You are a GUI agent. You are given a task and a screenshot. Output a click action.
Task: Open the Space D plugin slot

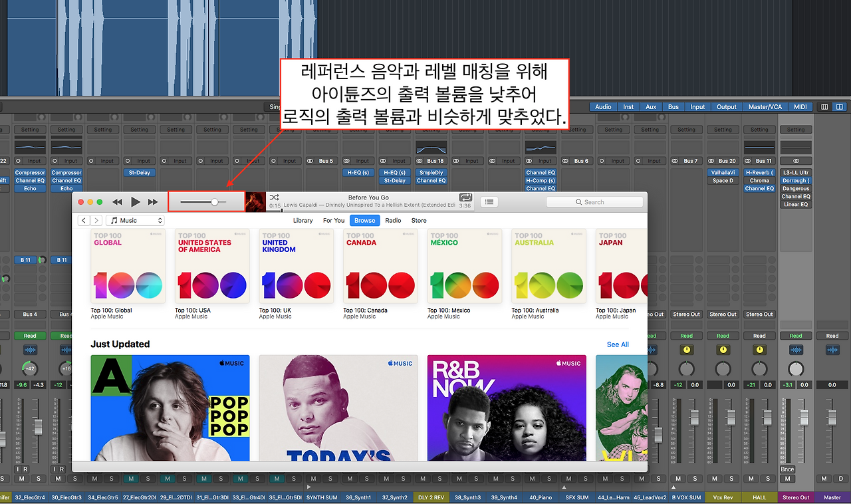coord(723,181)
